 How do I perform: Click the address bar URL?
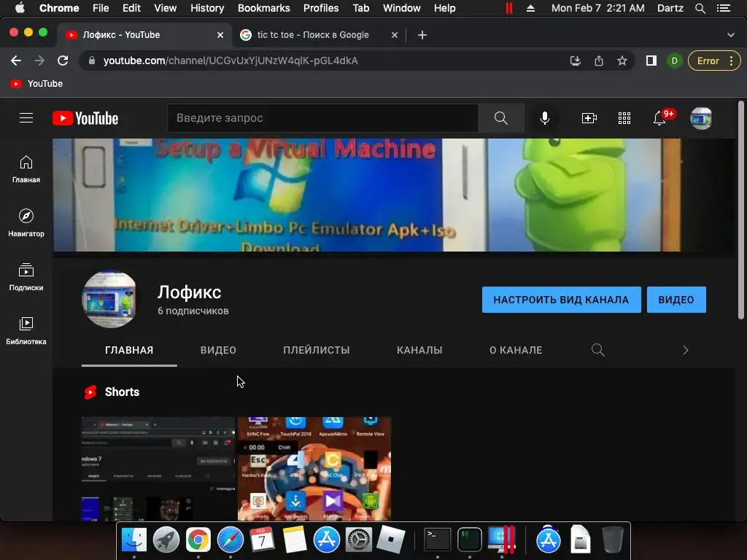click(x=231, y=61)
